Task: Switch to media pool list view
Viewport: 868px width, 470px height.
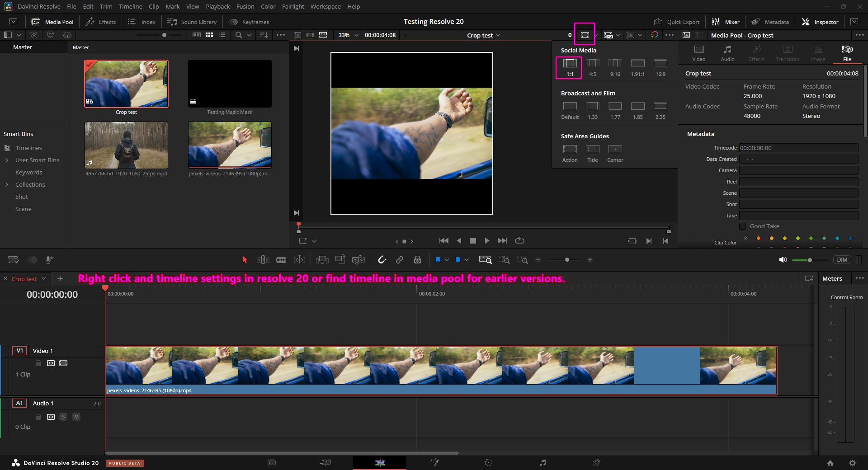Action: click(222, 35)
